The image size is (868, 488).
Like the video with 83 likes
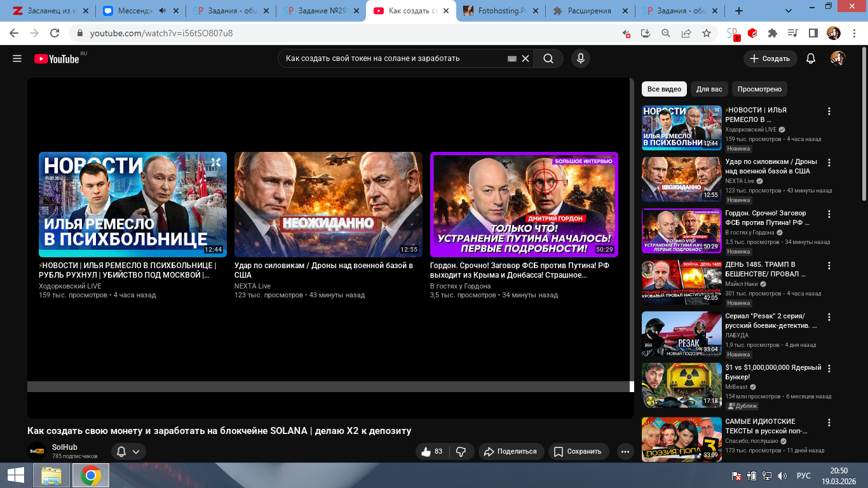(432, 451)
